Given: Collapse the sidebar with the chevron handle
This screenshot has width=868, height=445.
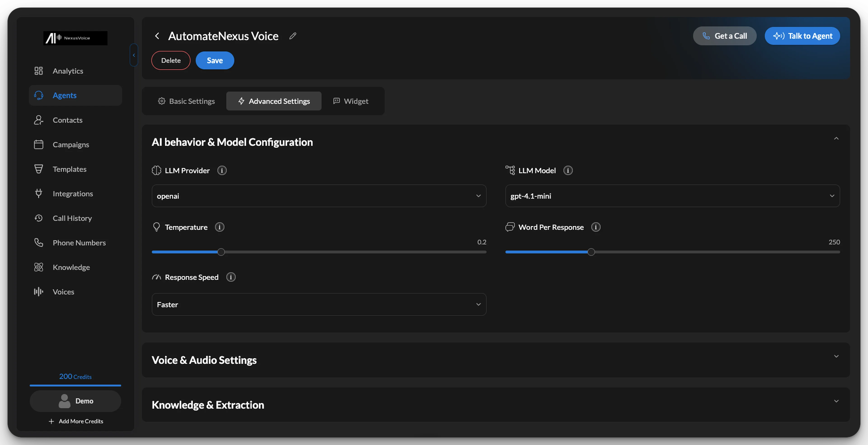Looking at the screenshot, I should [x=134, y=55].
